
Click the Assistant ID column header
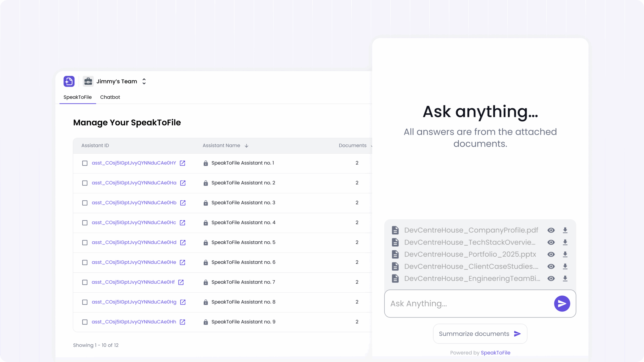tap(95, 146)
